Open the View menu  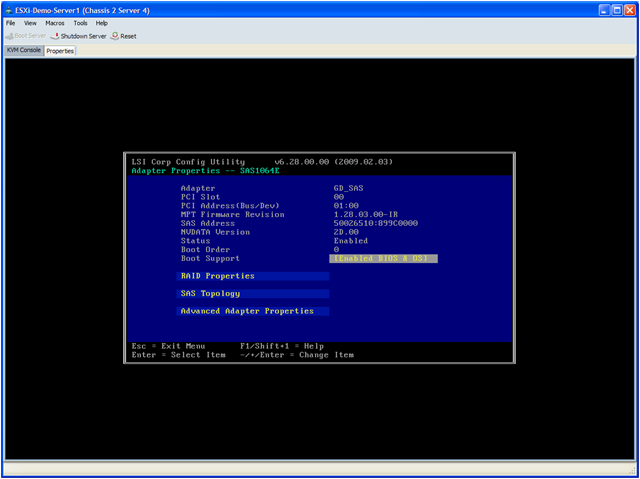click(x=30, y=23)
